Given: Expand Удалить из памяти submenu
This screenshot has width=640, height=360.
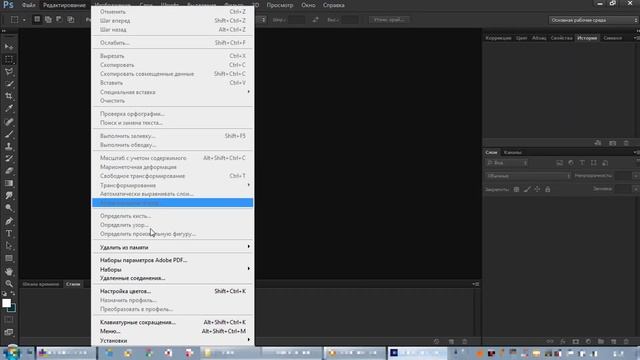Looking at the screenshot, I should (x=173, y=247).
